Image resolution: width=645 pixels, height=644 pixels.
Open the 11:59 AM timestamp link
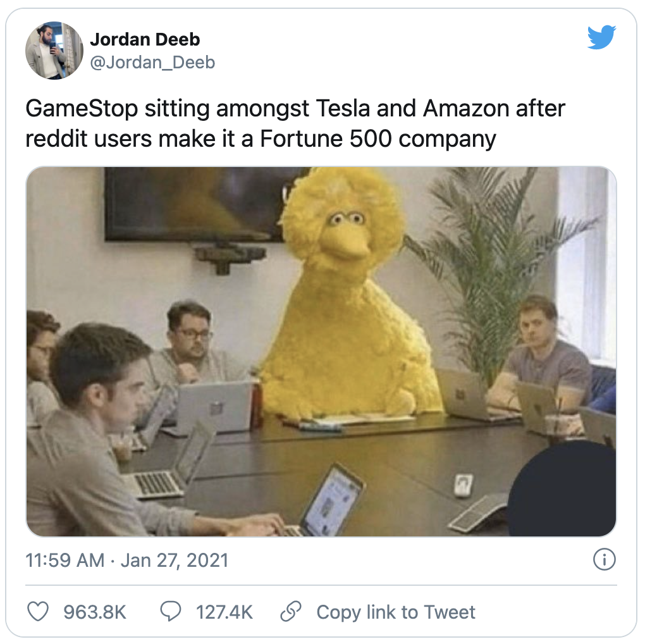[65, 560]
